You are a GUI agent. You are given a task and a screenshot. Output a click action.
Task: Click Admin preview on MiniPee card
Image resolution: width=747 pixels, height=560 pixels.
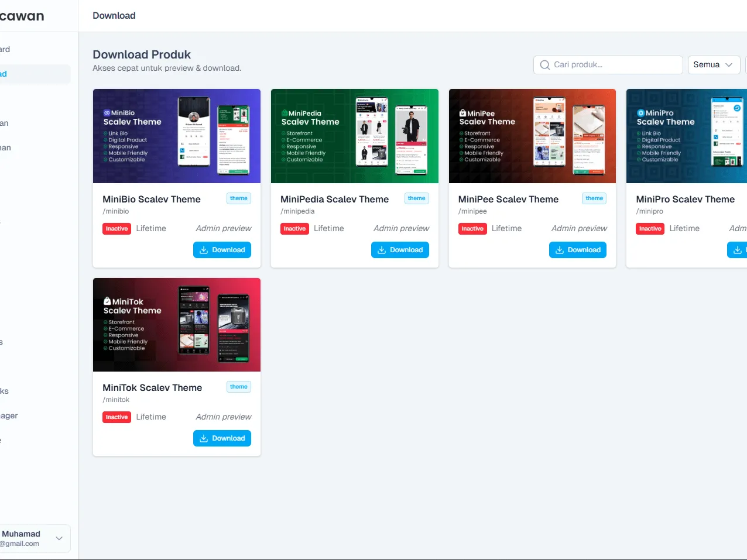pyautogui.click(x=580, y=229)
